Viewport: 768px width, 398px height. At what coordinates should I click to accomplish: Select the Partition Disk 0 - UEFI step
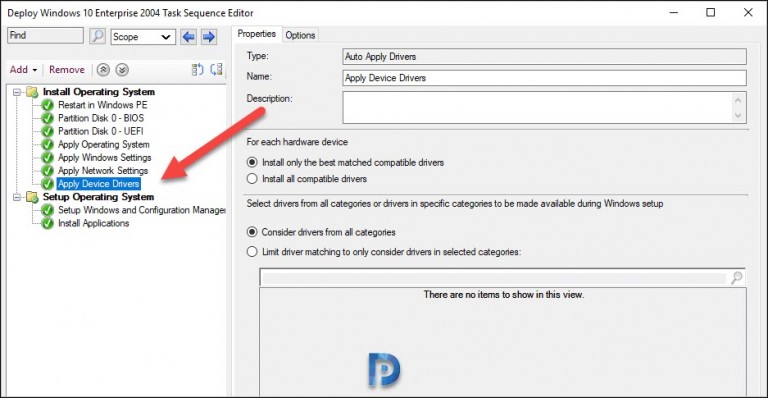coord(100,131)
